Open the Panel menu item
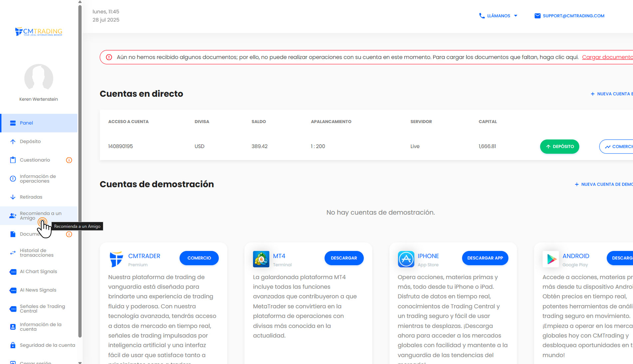 39,123
